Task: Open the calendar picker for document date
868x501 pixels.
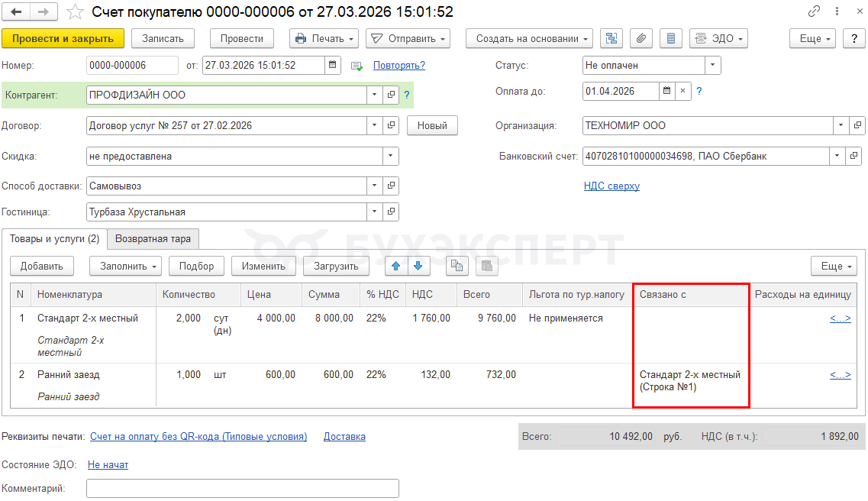Action: pos(332,65)
